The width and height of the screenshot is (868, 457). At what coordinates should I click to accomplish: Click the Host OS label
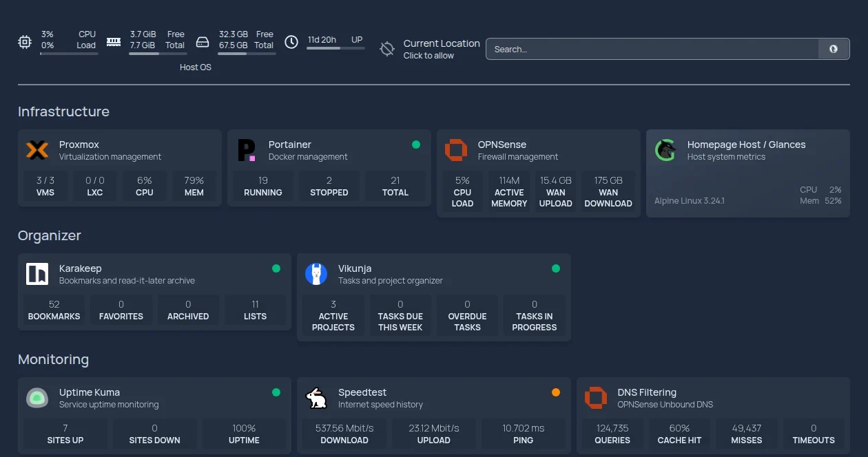(196, 67)
